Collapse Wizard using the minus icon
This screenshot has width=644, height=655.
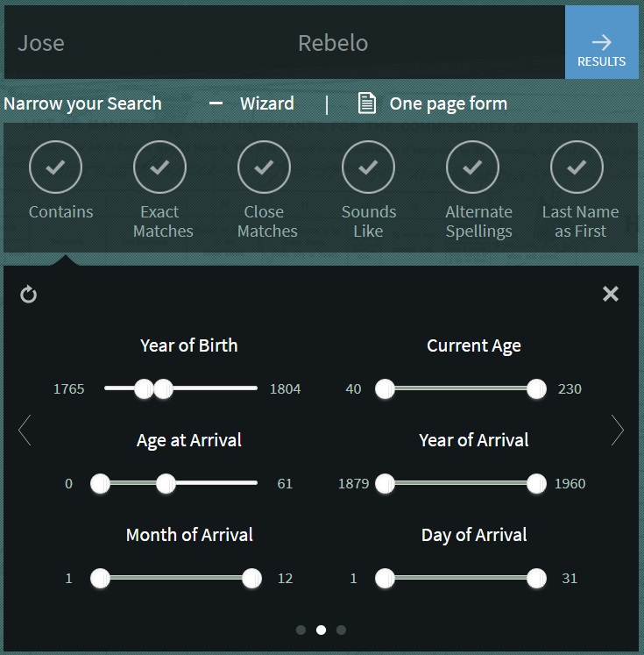pos(216,103)
